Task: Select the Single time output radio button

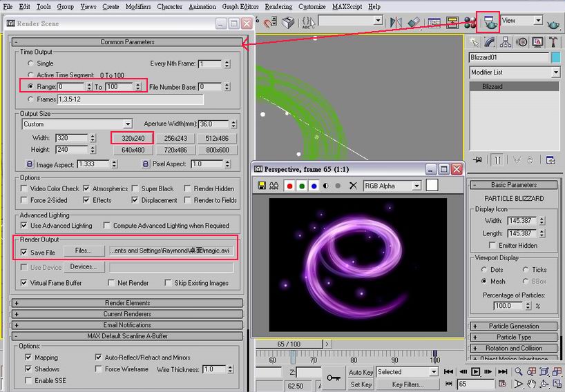Action: tap(30, 63)
